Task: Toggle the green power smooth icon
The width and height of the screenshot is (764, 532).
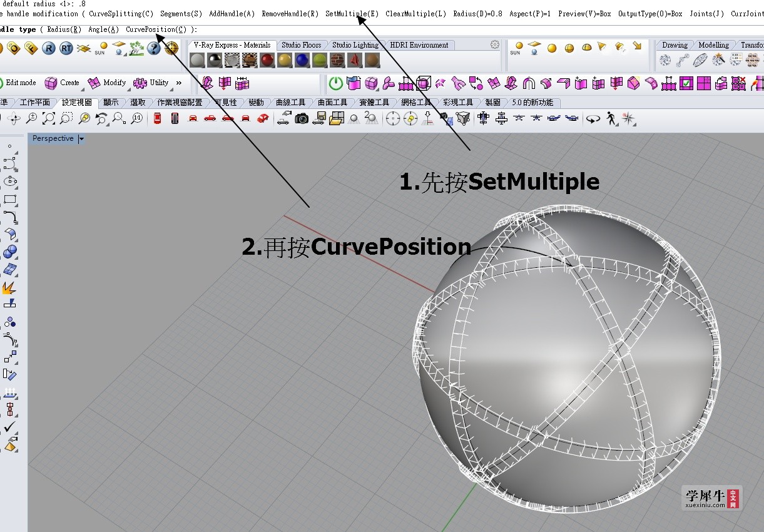Action: (x=336, y=83)
